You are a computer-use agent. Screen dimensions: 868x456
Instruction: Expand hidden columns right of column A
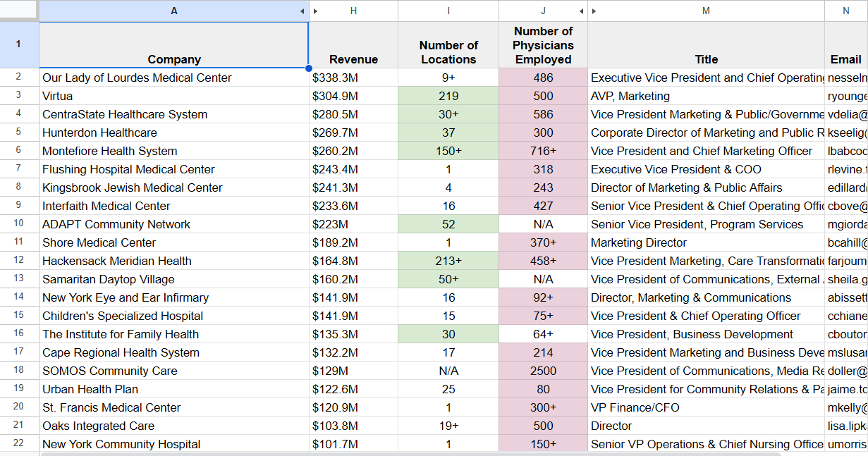click(302, 11)
